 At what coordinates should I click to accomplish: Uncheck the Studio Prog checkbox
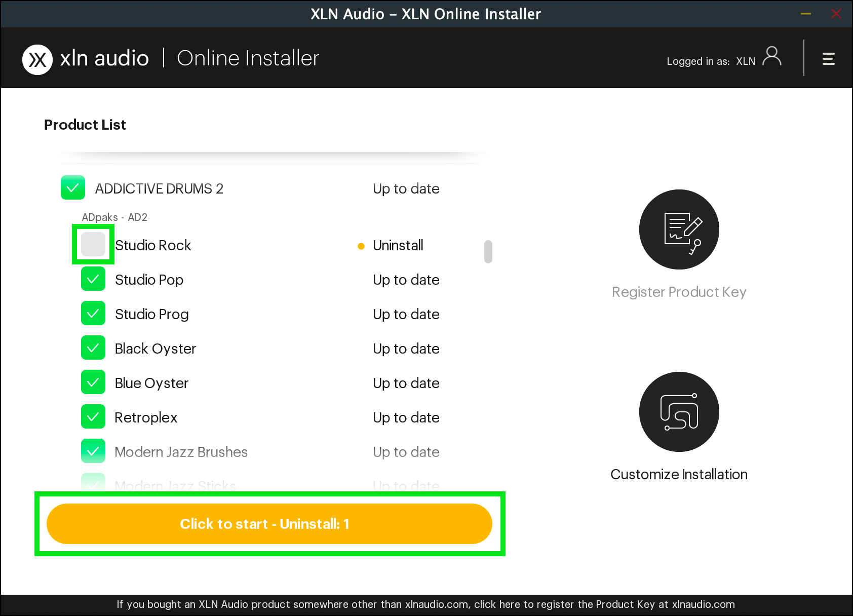click(93, 313)
